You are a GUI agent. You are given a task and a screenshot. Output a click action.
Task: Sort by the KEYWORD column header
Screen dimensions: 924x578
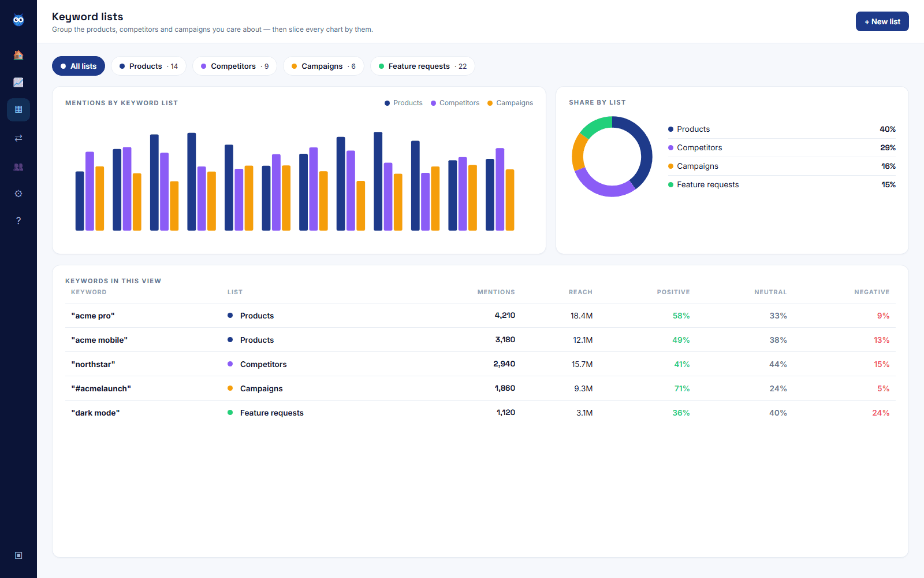coord(89,292)
